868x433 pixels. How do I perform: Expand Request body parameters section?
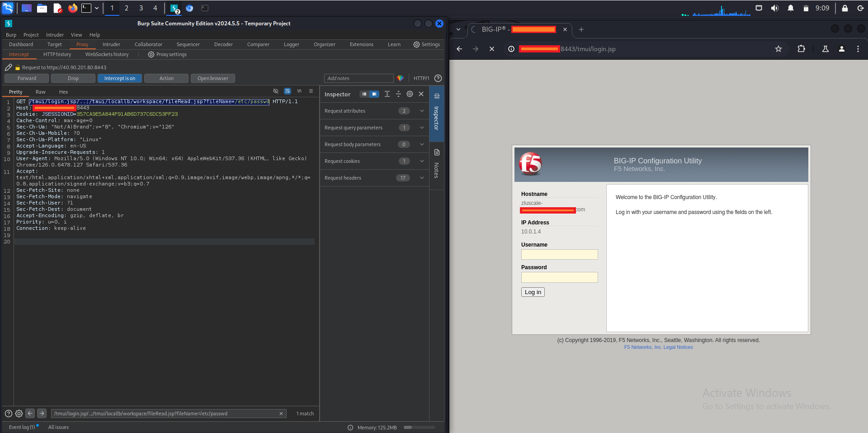coord(374,144)
